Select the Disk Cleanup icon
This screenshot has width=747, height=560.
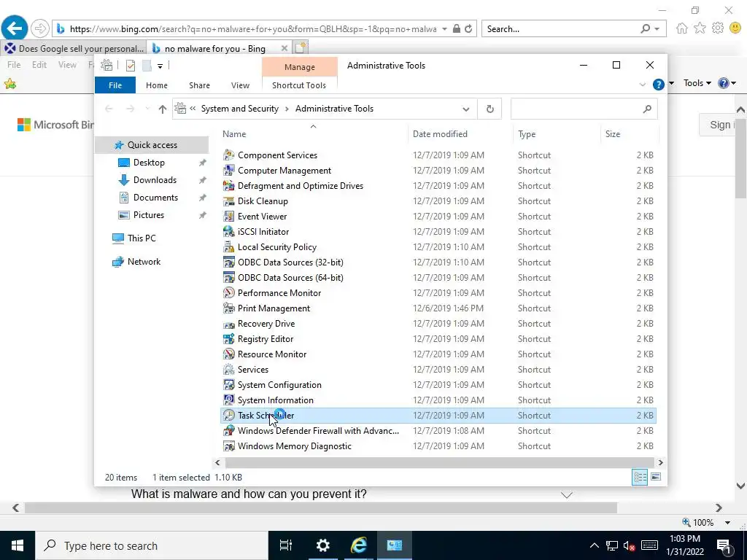coord(229,201)
